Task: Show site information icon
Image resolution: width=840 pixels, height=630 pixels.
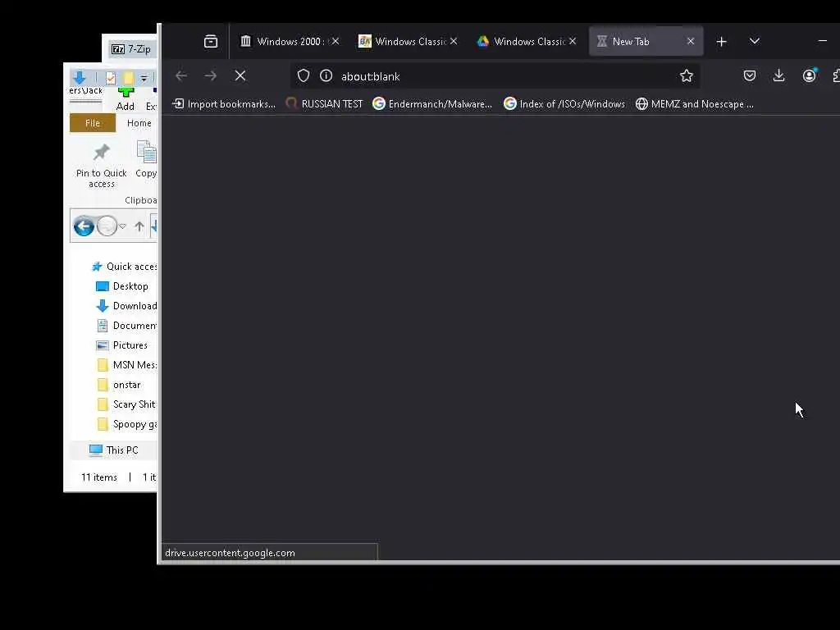Action: (326, 76)
